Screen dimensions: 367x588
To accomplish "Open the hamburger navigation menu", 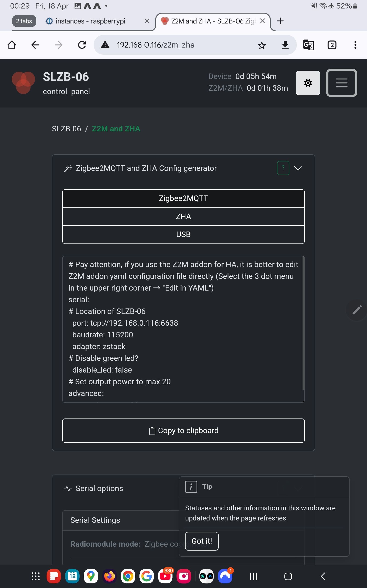I will [341, 83].
